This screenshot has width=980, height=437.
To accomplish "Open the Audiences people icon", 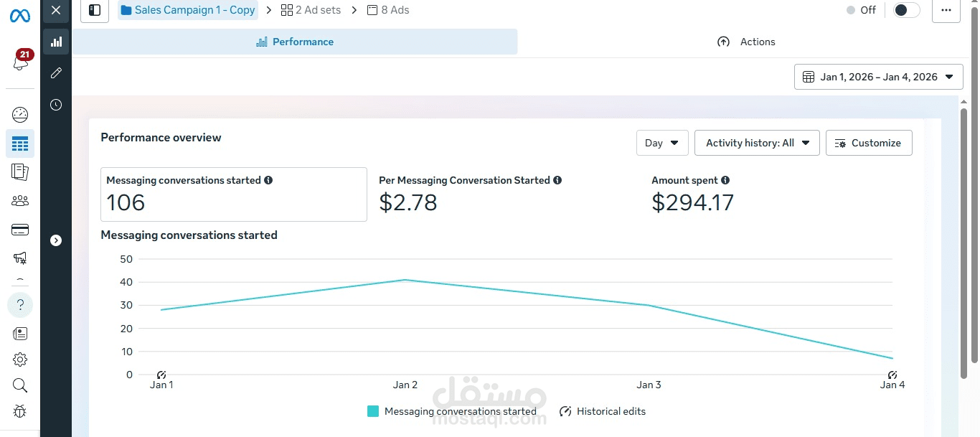I will pos(20,201).
